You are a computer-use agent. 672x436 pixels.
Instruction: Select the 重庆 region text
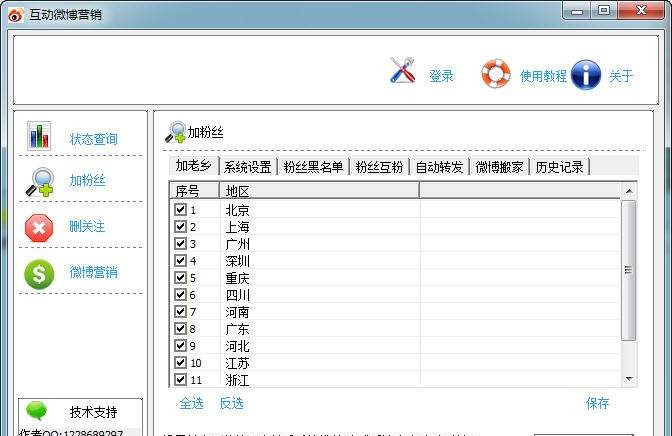pyautogui.click(x=237, y=278)
